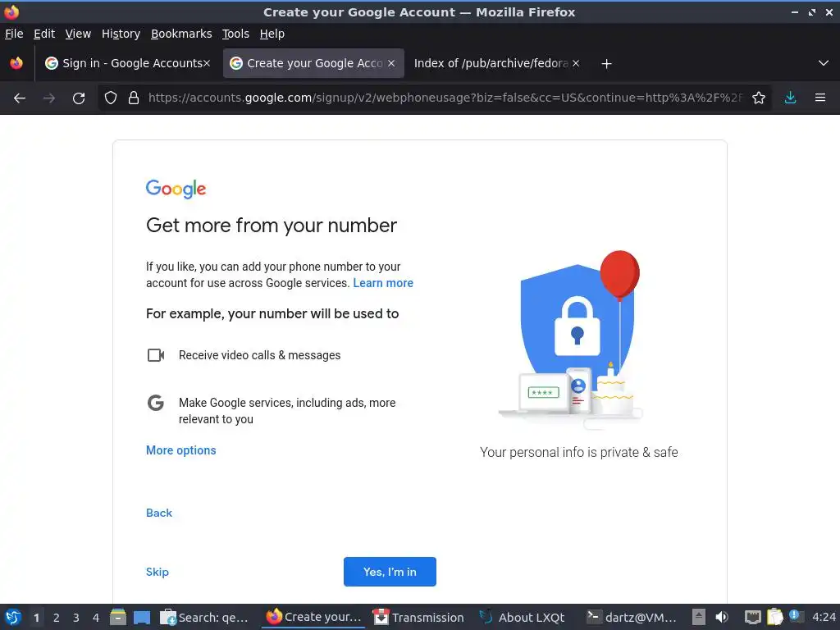The height and width of the screenshot is (630, 840).
Task: Click the Yes, I'm in button
Action: (390, 572)
